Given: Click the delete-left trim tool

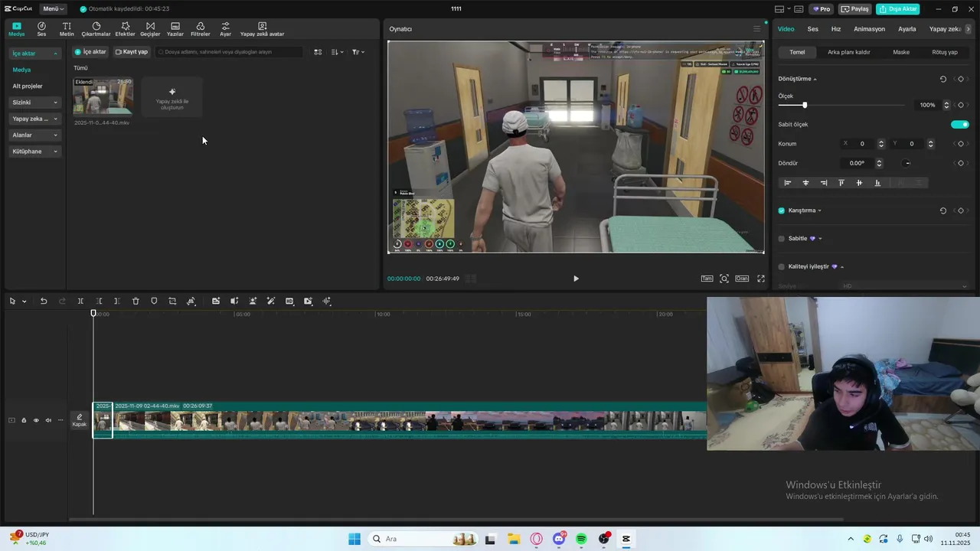Looking at the screenshot, I should 99,302.
